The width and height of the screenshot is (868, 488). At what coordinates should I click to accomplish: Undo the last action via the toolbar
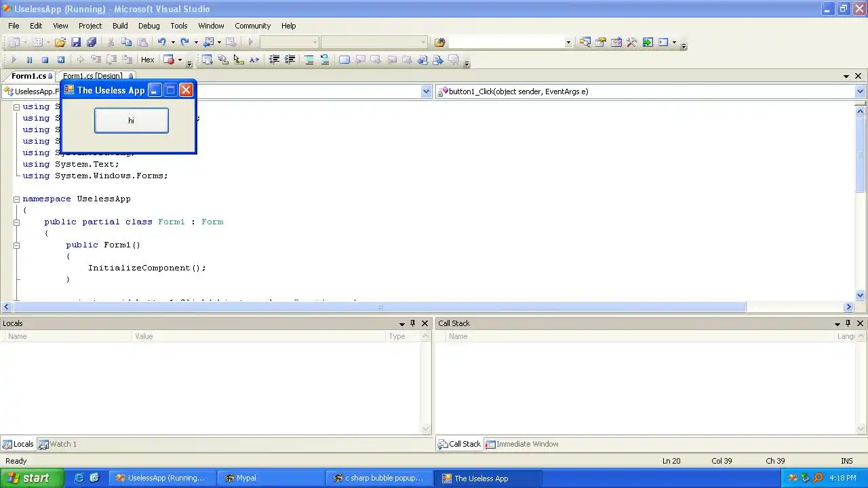(x=161, y=42)
